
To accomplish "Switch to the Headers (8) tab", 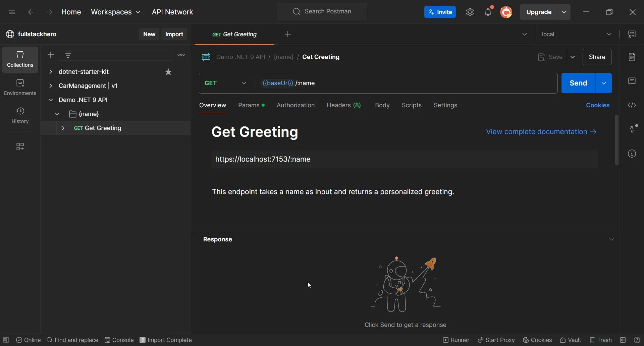I will click(344, 105).
